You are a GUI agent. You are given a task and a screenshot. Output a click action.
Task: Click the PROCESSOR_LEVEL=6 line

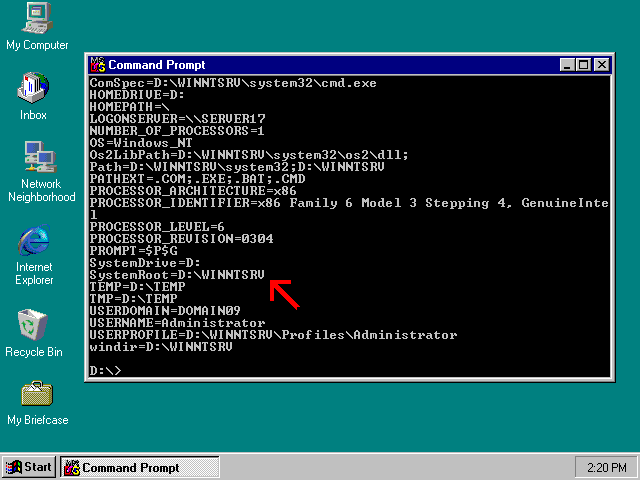157,227
